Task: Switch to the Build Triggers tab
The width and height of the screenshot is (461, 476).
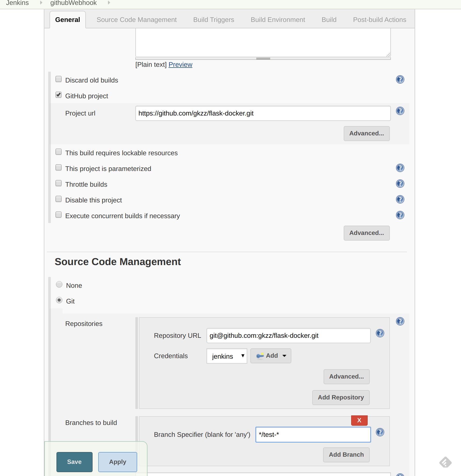Action: tap(213, 19)
